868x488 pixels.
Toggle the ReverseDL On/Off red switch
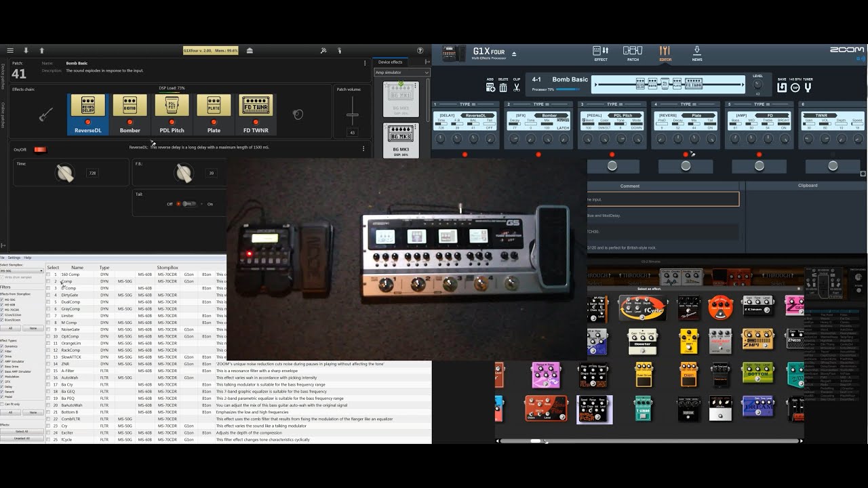point(40,149)
